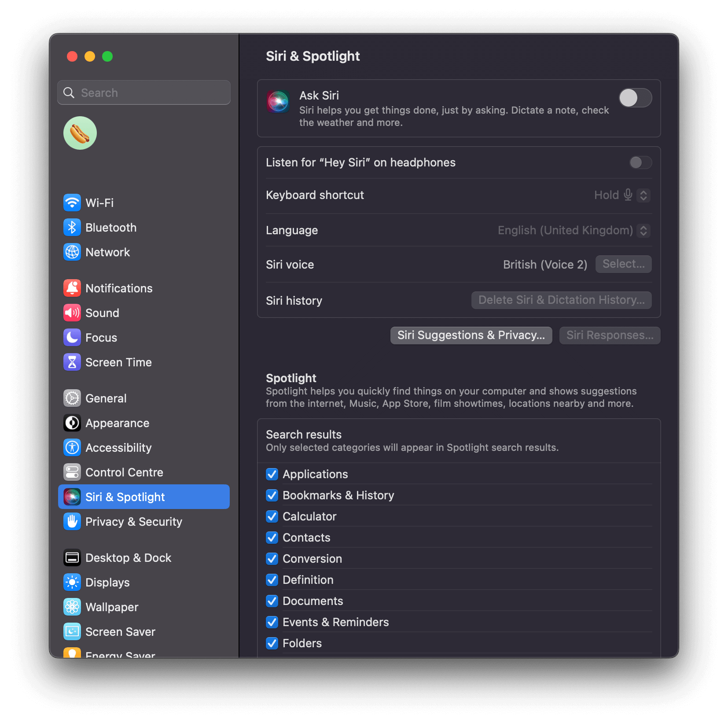
Task: Turn on Hey Siri for headphones
Action: pyautogui.click(x=640, y=162)
